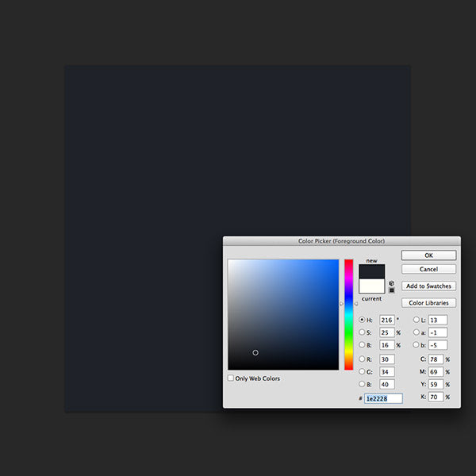Click the saturation field showing 25
Screen dimensions: 476x476
point(387,332)
